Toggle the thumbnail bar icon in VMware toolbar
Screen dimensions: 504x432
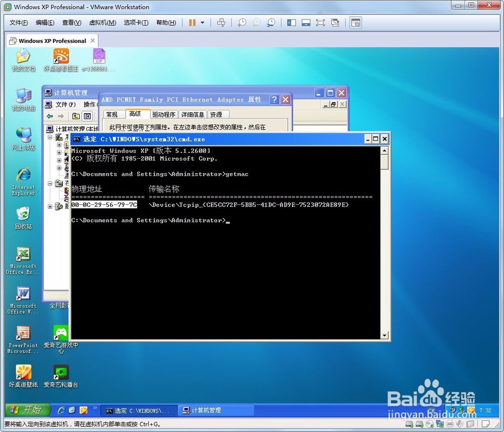pyautogui.click(x=306, y=23)
